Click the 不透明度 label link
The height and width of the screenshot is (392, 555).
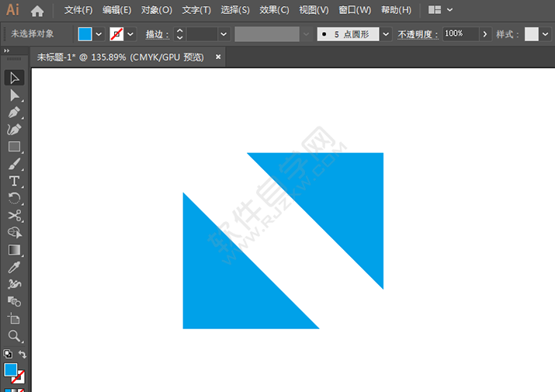[x=418, y=34]
